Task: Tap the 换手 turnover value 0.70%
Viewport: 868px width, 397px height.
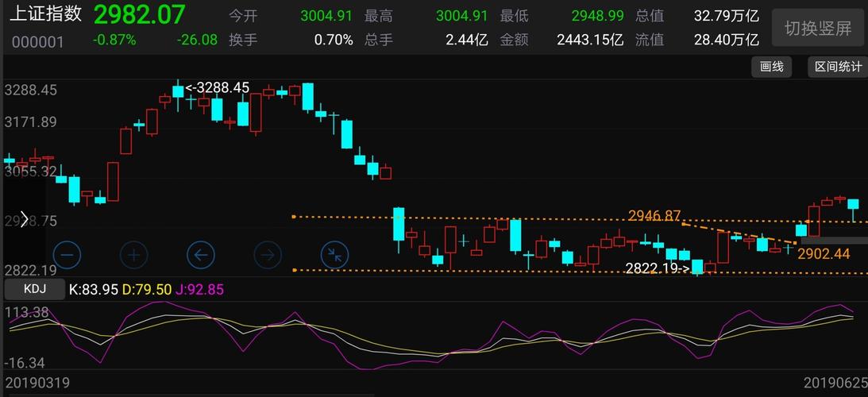Action: (x=334, y=40)
